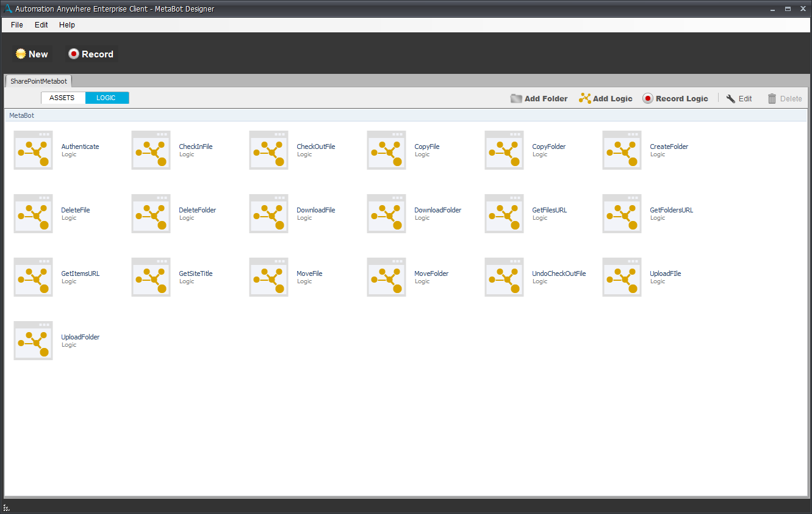This screenshot has width=812, height=514.
Task: Open the Edit menu
Action: (x=41, y=25)
